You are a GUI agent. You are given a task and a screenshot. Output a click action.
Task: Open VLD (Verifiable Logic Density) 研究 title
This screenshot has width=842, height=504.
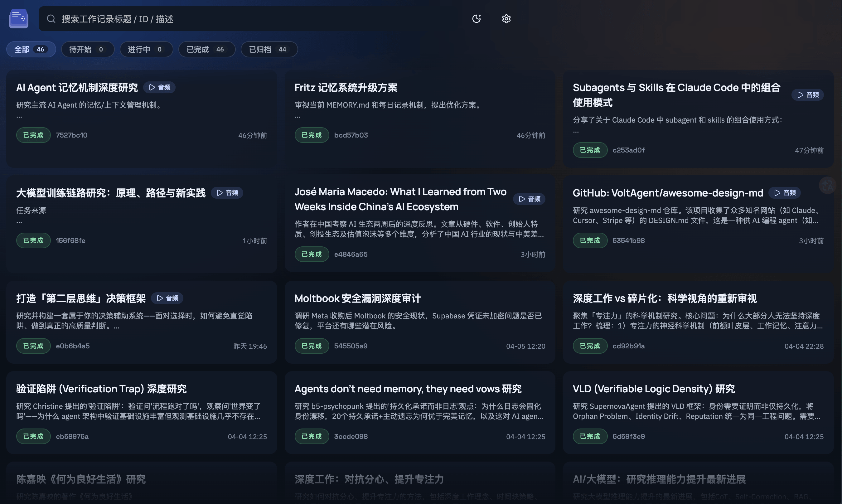(x=654, y=389)
